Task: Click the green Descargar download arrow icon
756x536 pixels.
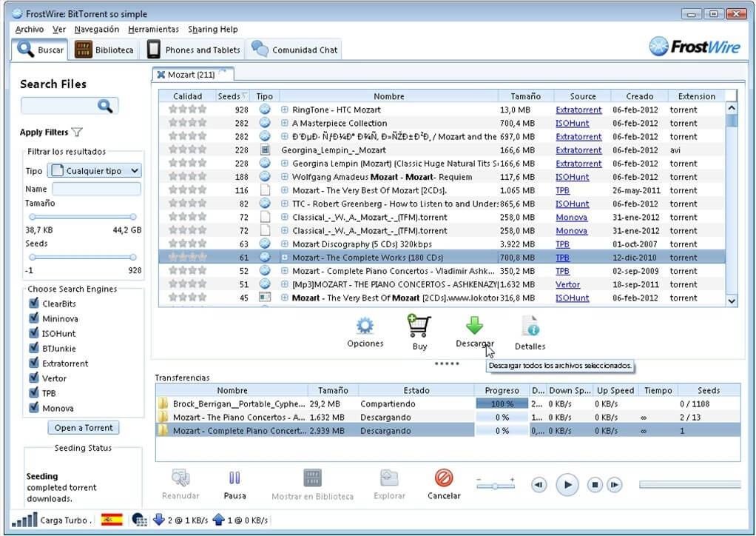Action: coord(474,325)
